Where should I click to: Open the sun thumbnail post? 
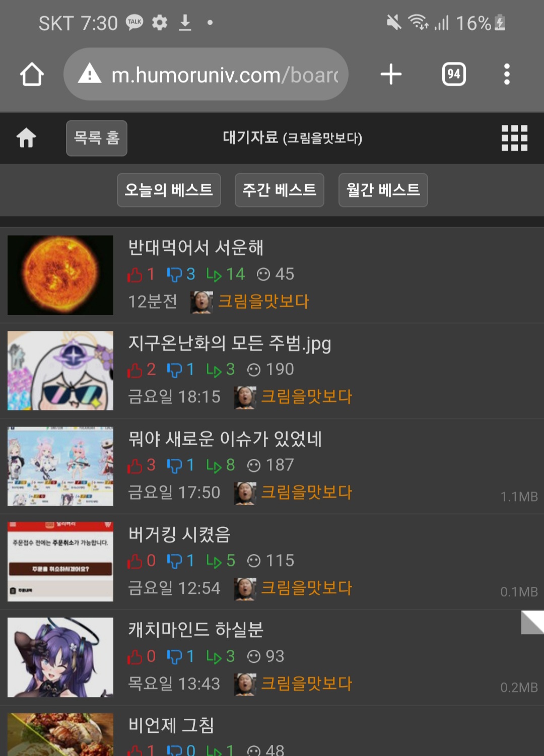60,275
